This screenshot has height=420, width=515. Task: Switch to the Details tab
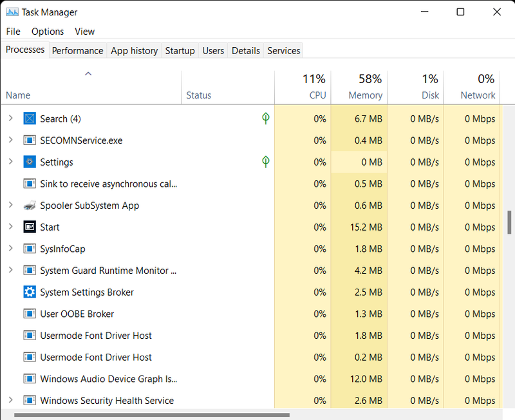coord(246,51)
